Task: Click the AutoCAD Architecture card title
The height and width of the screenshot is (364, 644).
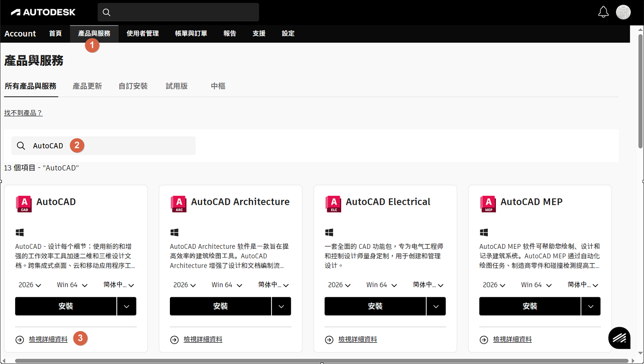Action: coord(240,202)
